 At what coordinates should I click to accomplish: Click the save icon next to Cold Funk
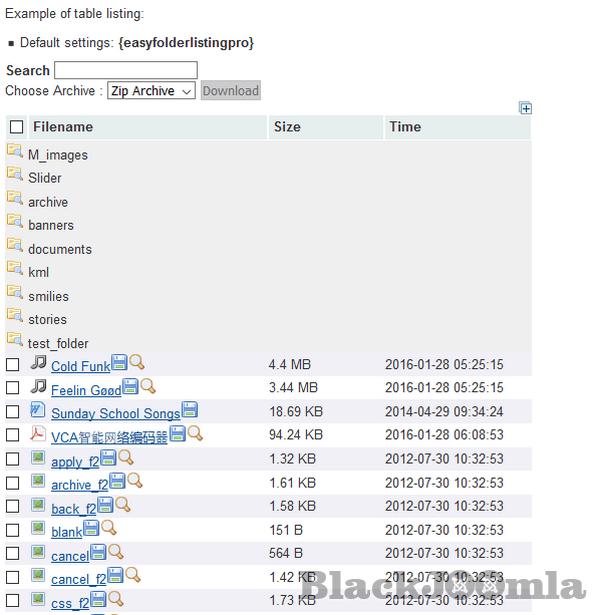point(119,362)
